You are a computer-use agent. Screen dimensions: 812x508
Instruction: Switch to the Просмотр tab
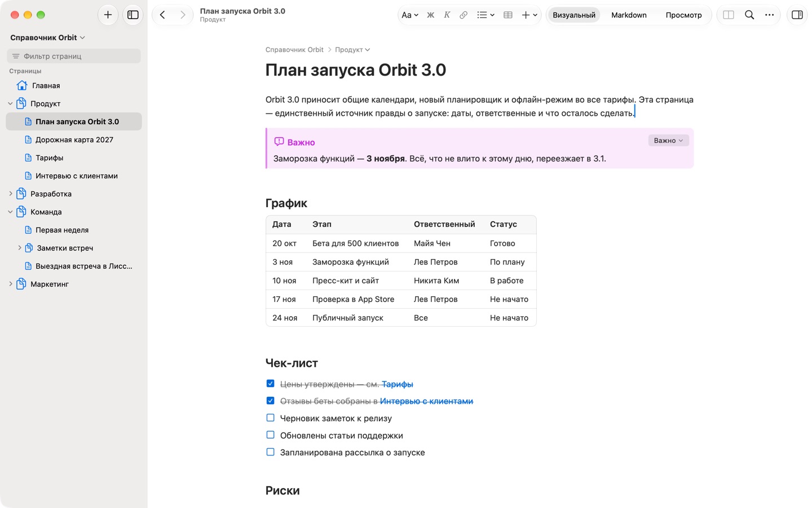[x=683, y=15]
